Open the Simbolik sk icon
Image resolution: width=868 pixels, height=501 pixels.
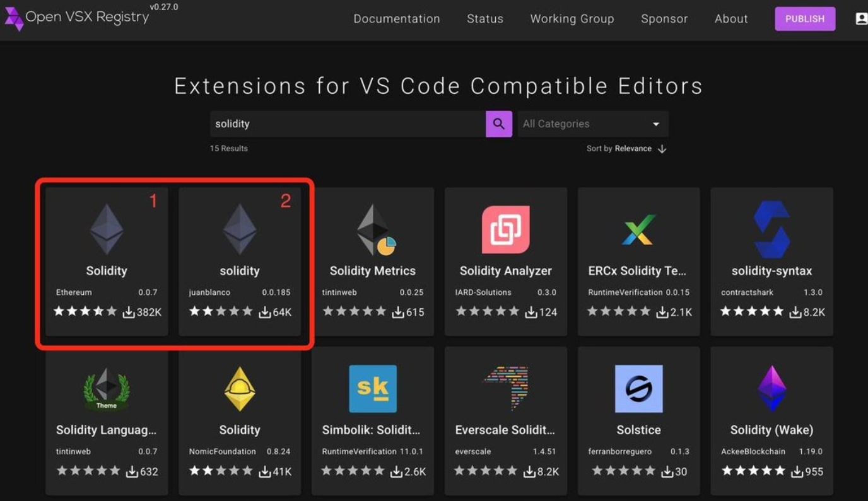click(373, 389)
